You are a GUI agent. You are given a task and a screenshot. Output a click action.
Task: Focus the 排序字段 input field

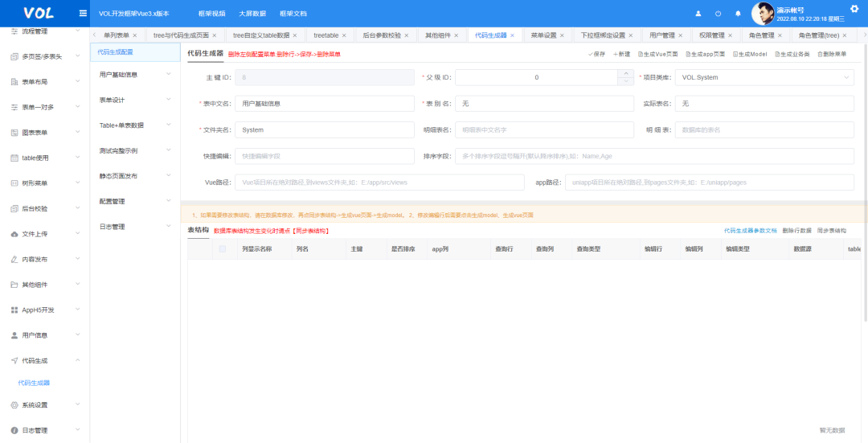point(654,156)
